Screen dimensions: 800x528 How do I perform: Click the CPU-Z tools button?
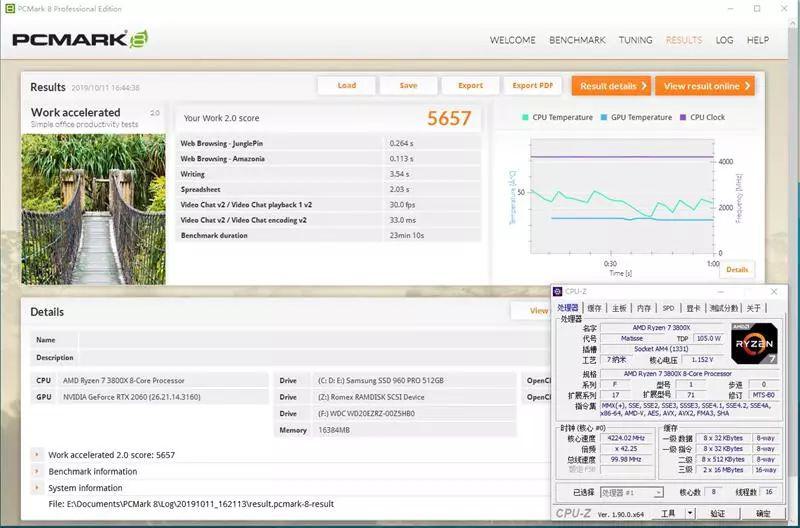point(669,513)
